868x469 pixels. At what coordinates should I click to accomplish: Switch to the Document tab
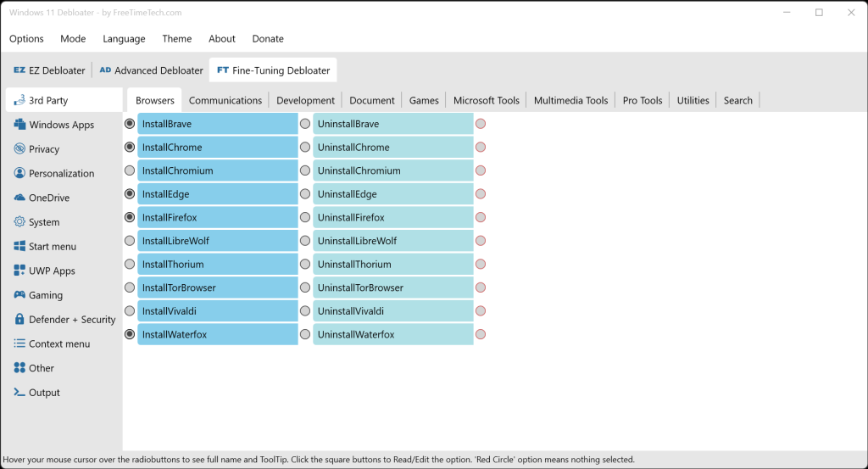click(372, 100)
